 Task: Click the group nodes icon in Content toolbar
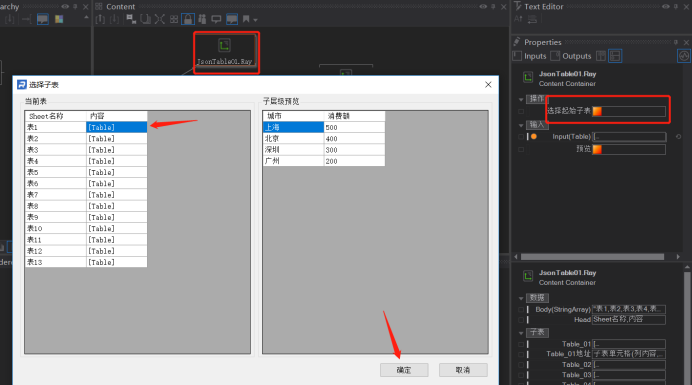[x=131, y=19]
